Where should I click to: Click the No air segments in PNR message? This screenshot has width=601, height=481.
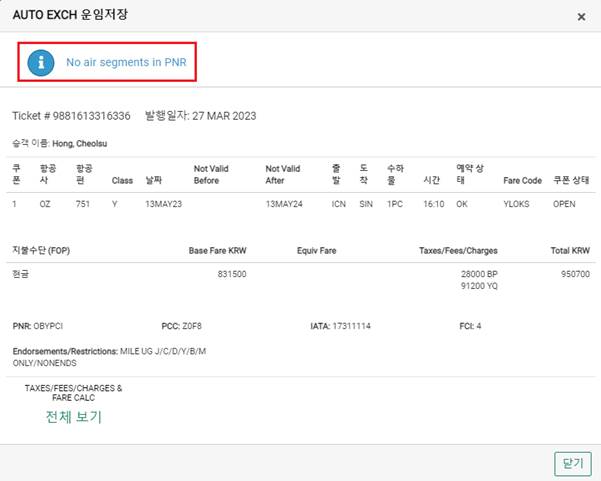[x=126, y=62]
